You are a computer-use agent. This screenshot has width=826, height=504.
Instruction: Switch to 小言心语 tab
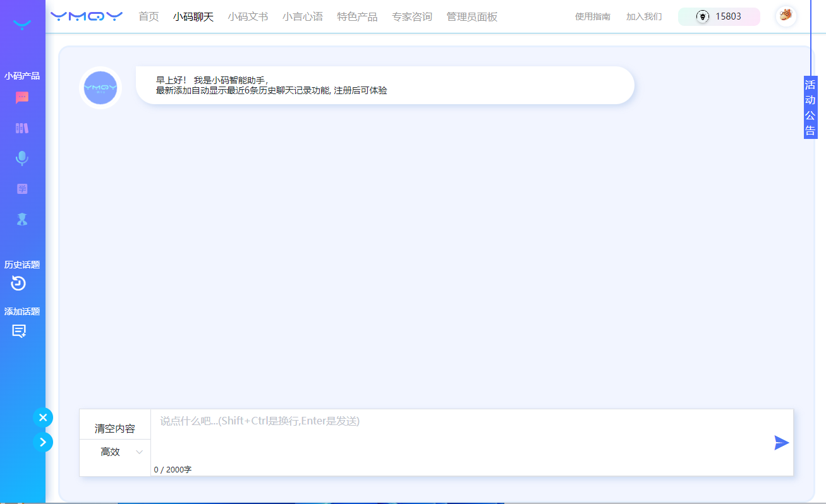303,16
